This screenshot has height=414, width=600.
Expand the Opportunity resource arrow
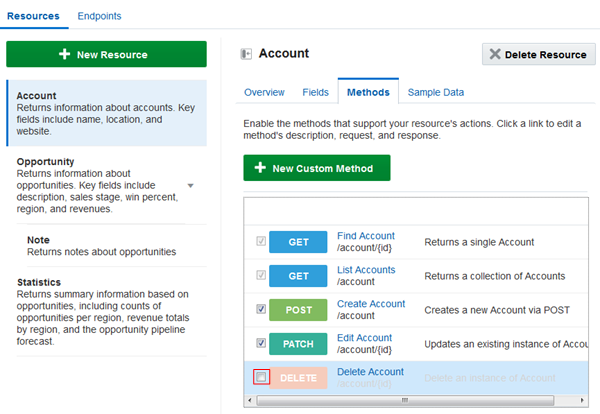pos(191,186)
